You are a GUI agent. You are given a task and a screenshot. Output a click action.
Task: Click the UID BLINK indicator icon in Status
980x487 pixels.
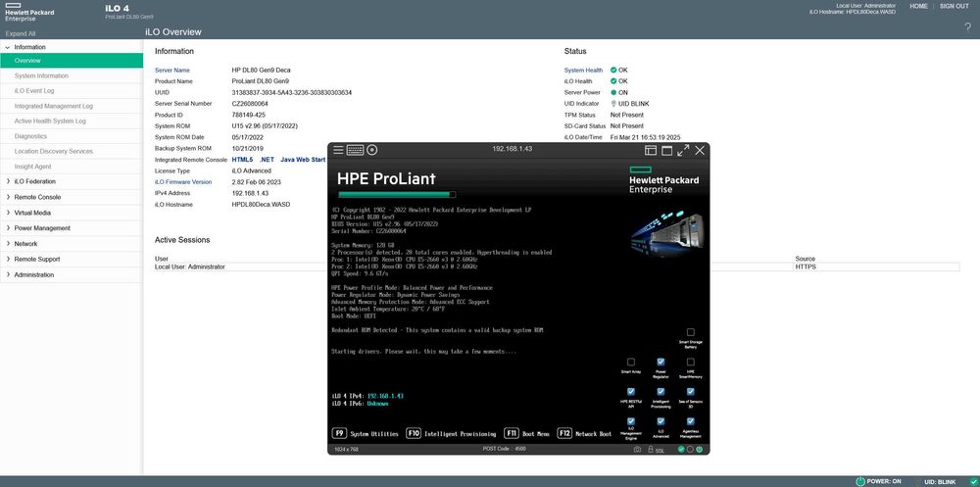613,104
